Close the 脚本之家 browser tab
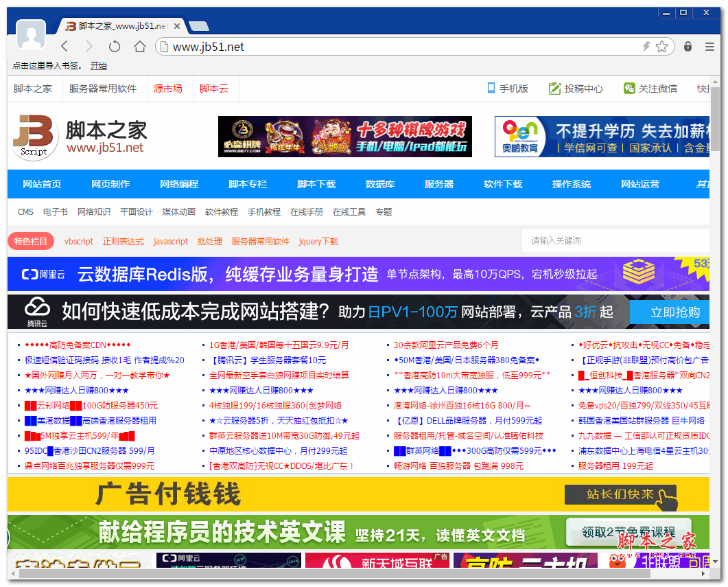The image size is (728, 587). click(x=177, y=27)
